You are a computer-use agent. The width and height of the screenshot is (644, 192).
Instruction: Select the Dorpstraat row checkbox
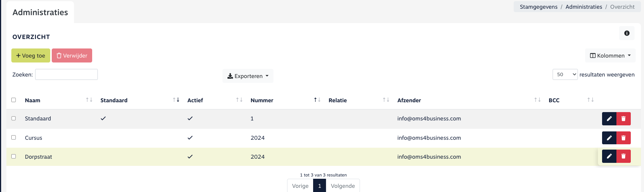point(14,156)
